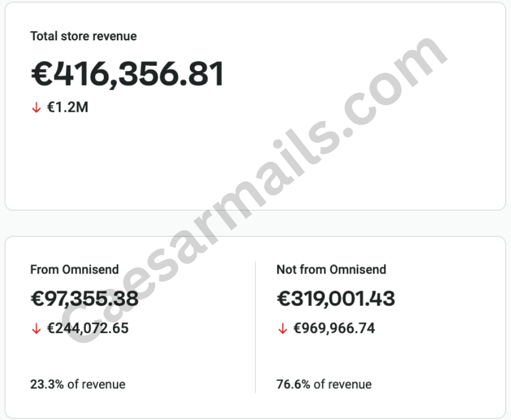The height and width of the screenshot is (420, 511).
Task: Click the €416,356.81 total revenue amount
Action: click(128, 74)
